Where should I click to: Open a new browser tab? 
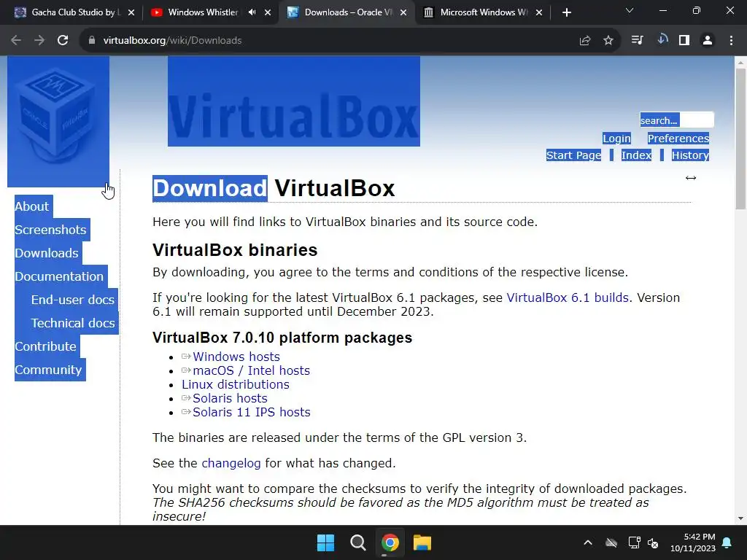pos(566,12)
